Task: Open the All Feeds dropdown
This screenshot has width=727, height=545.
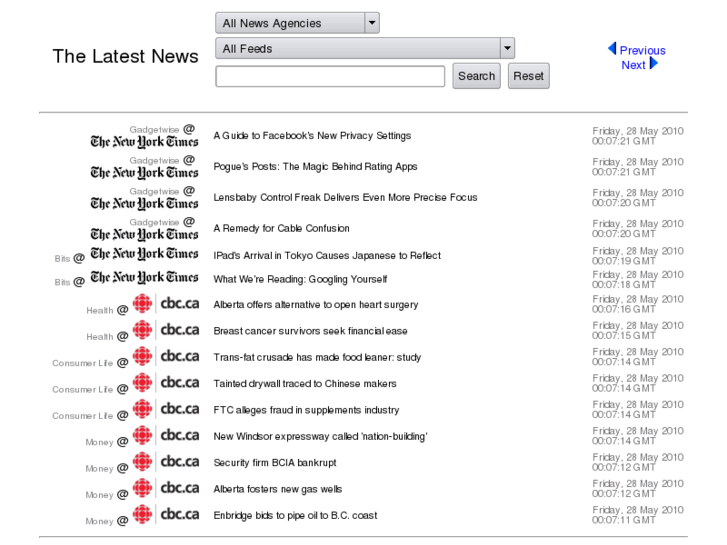Action: pyautogui.click(x=365, y=48)
